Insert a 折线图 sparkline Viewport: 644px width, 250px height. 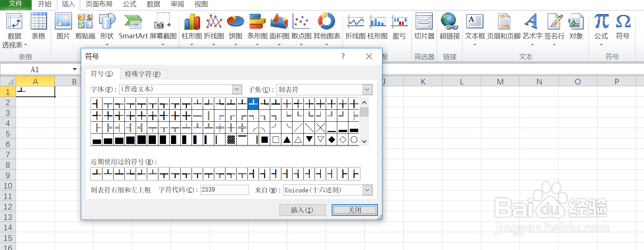[x=356, y=27]
